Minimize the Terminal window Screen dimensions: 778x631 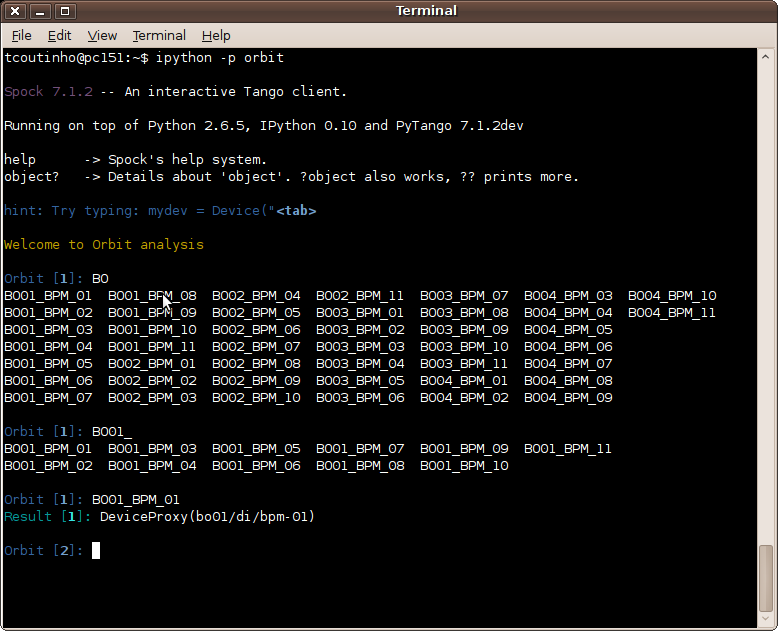click(x=40, y=11)
